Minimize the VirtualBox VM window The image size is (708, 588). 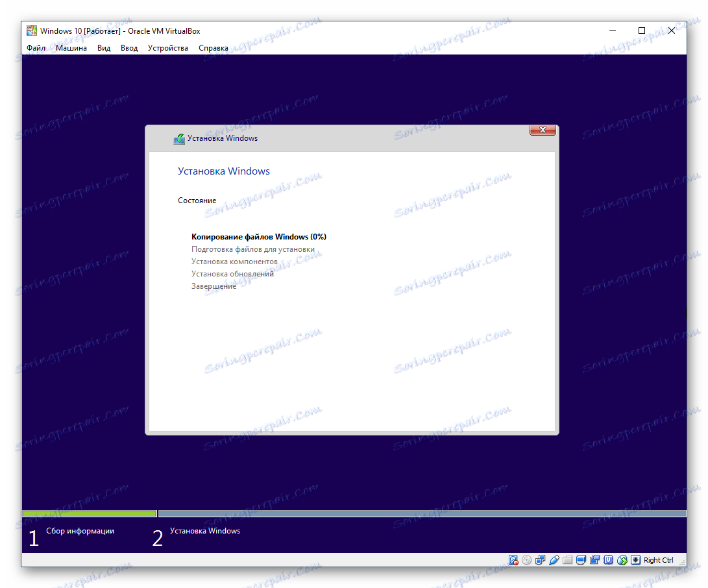(612, 31)
